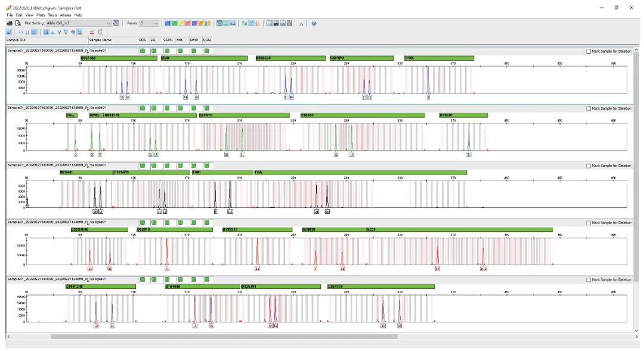Click the horizontal scrollbar left arrow
Image resolution: width=644 pixels, height=351 pixels.
coord(8,337)
